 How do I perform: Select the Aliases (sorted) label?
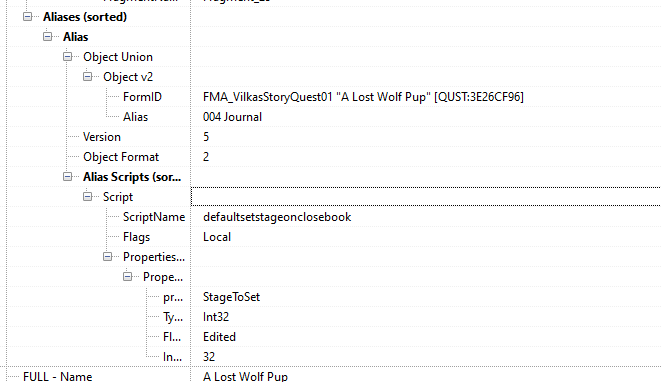[85, 17]
